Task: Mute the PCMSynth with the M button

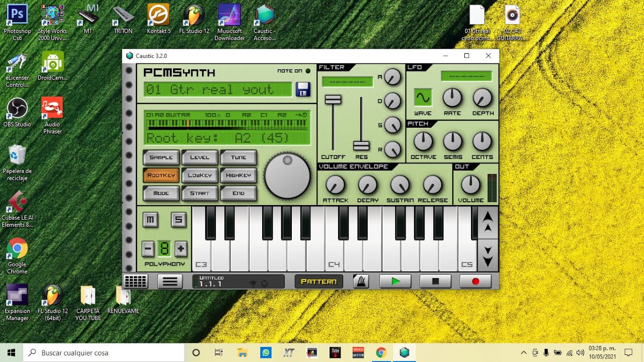Action: pyautogui.click(x=150, y=220)
